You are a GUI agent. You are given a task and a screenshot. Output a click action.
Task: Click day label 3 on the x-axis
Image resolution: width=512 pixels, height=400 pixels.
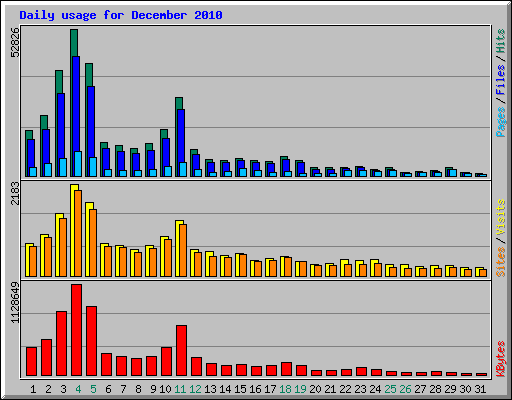63,389
